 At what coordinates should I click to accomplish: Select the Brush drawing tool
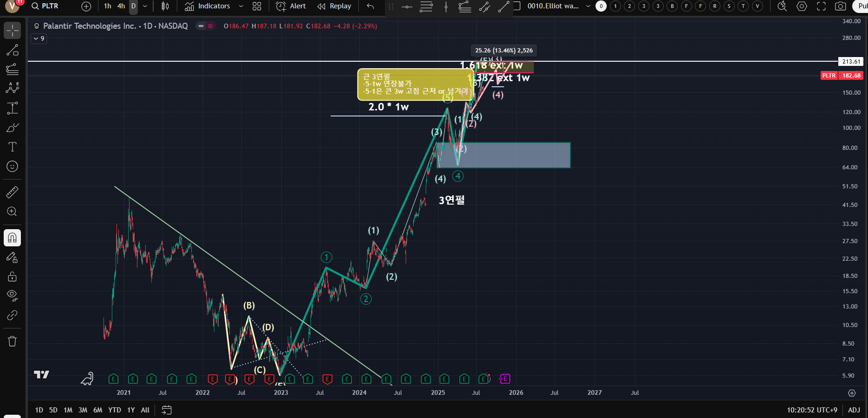(x=13, y=128)
